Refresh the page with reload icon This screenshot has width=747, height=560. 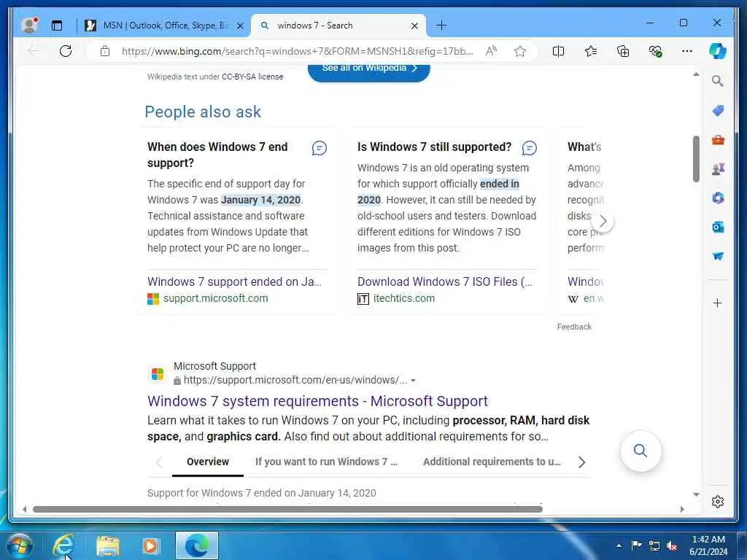click(x=66, y=51)
